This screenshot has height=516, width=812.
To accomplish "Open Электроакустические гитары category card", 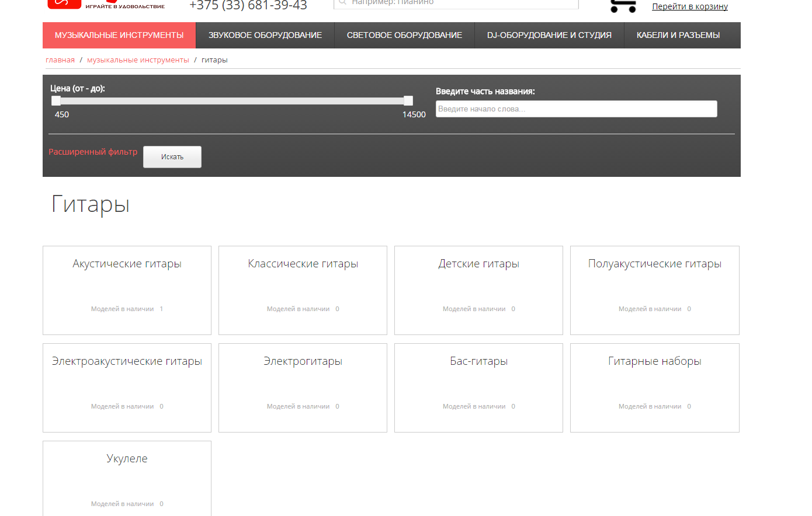I will tap(127, 388).
